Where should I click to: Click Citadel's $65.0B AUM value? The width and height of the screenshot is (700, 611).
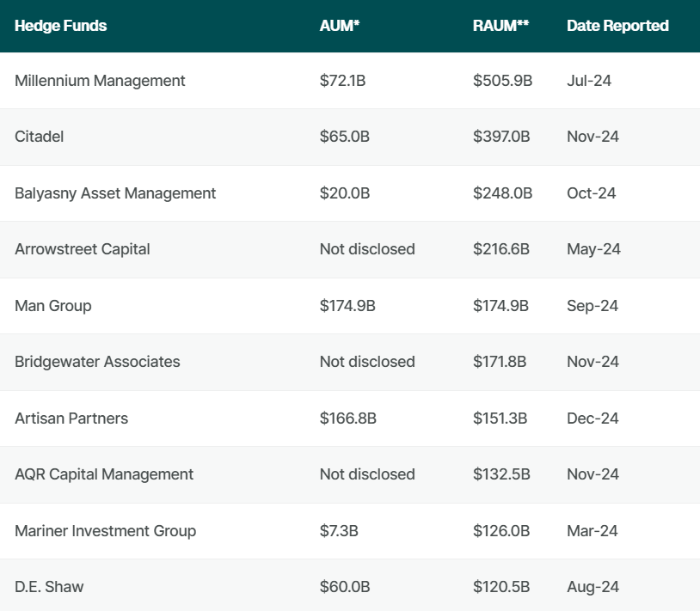point(345,137)
